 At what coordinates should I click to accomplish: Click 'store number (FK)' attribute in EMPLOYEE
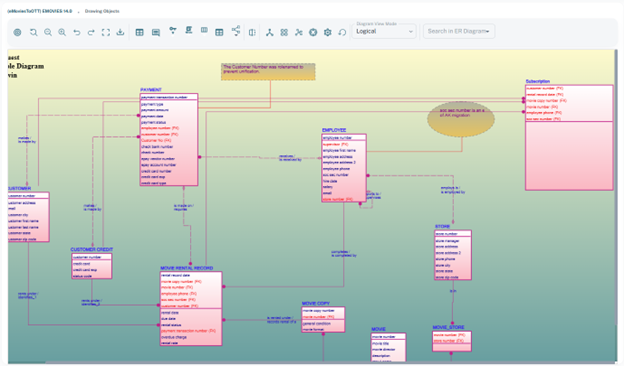click(338, 199)
